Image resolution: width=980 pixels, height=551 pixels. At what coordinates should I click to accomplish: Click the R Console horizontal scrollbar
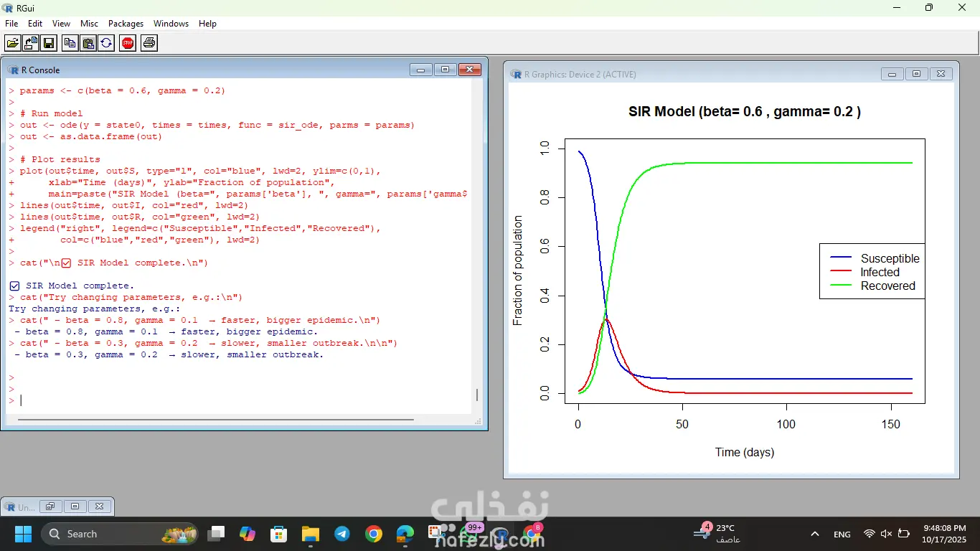pos(215,420)
